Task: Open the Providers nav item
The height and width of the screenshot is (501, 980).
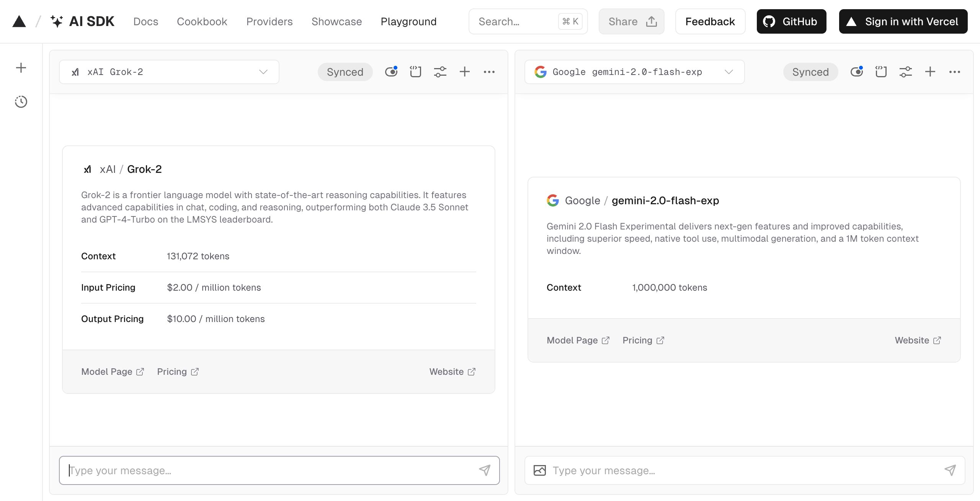Action: point(269,21)
